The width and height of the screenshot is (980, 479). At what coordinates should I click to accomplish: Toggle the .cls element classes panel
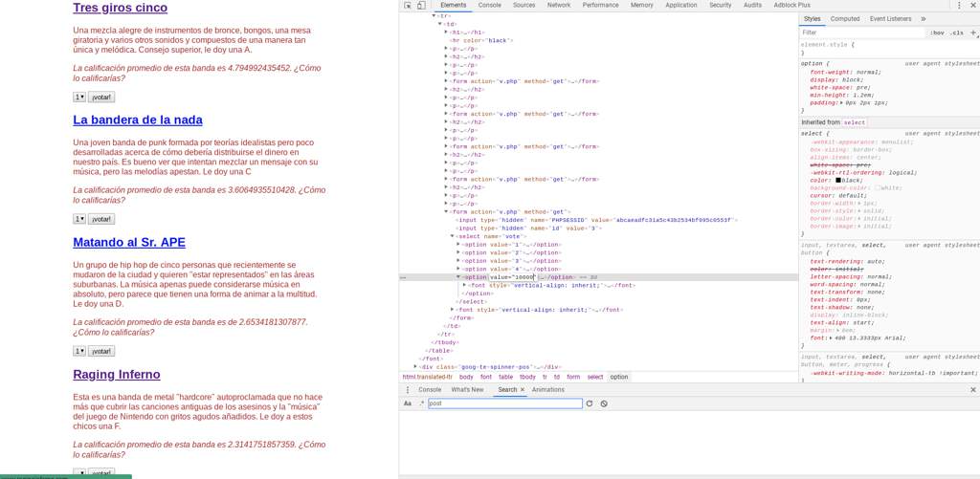(x=957, y=33)
